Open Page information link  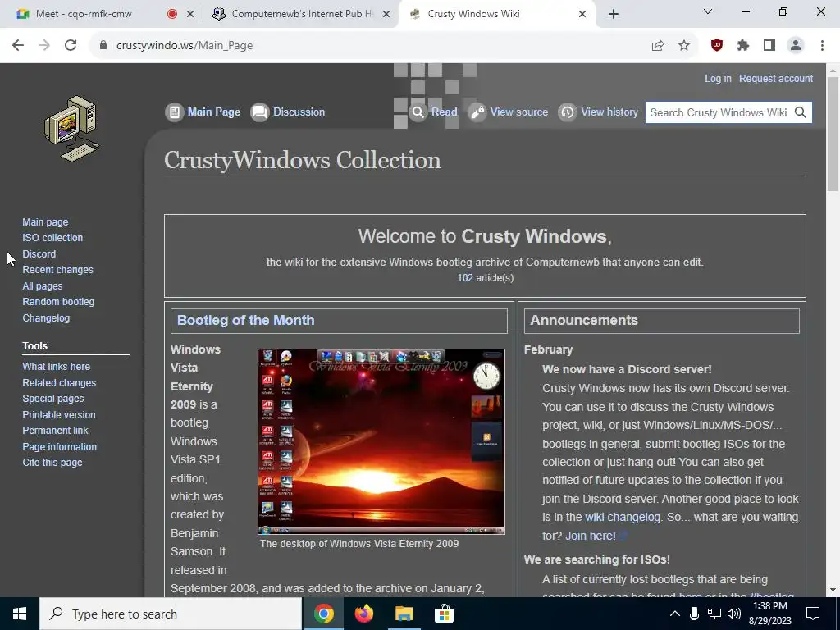point(59,446)
